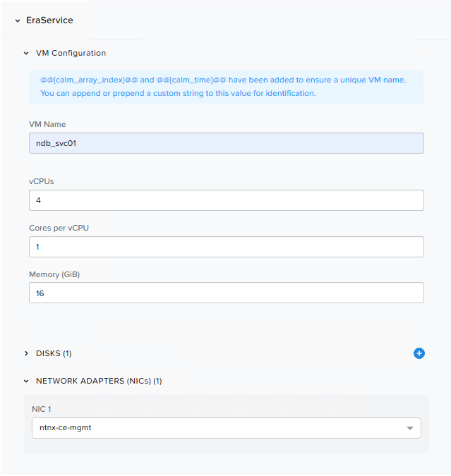Expand the DISKS section arrow
Screen dimensions: 451x476
[x=27, y=353]
